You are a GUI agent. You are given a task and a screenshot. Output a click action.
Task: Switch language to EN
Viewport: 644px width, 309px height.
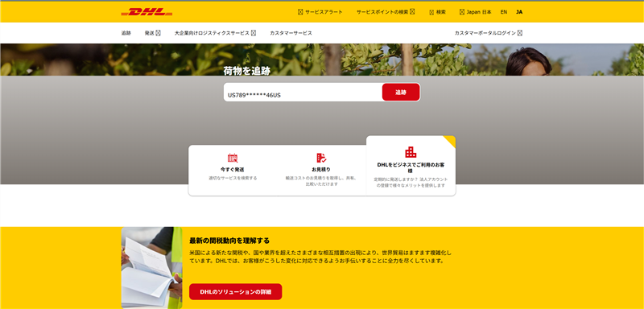(x=504, y=12)
